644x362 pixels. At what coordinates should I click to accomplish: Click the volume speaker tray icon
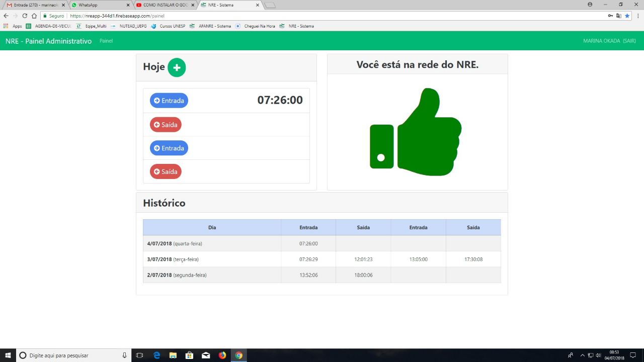[598, 355]
